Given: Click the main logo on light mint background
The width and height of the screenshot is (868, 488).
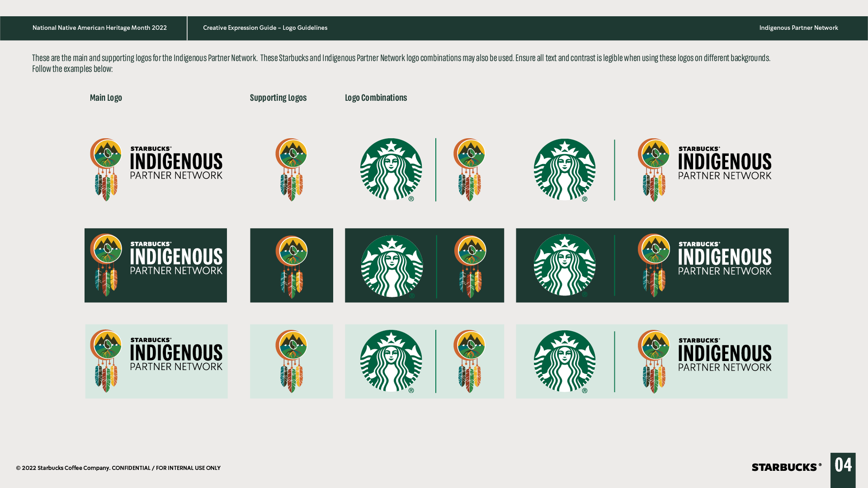Looking at the screenshot, I should (156, 361).
